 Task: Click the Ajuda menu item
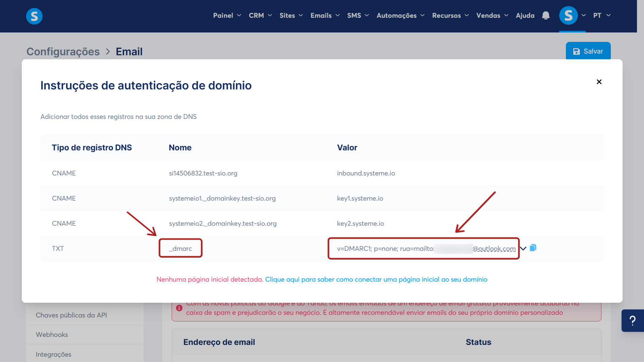(x=525, y=15)
